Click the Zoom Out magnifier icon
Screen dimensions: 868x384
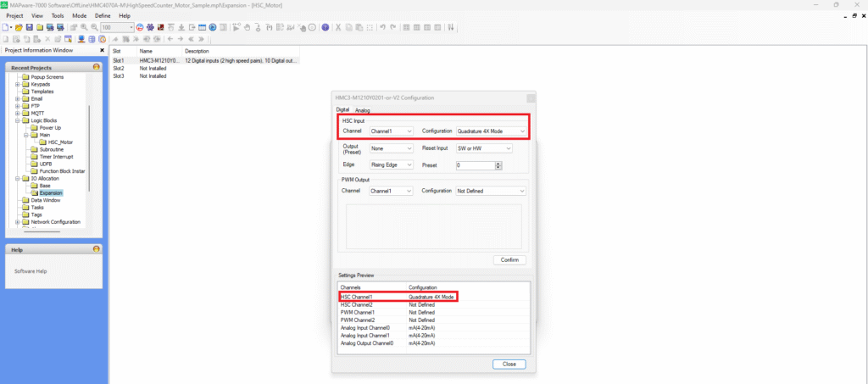[94, 27]
